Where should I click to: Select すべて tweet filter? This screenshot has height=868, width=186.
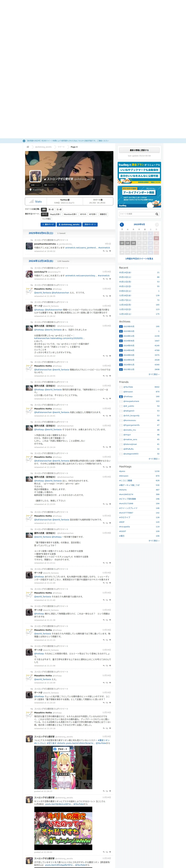tap(45, 214)
